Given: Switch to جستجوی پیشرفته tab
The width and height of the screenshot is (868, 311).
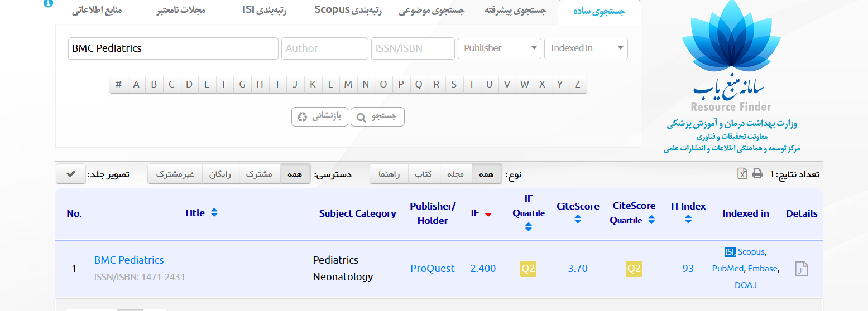Looking at the screenshot, I should [515, 11].
